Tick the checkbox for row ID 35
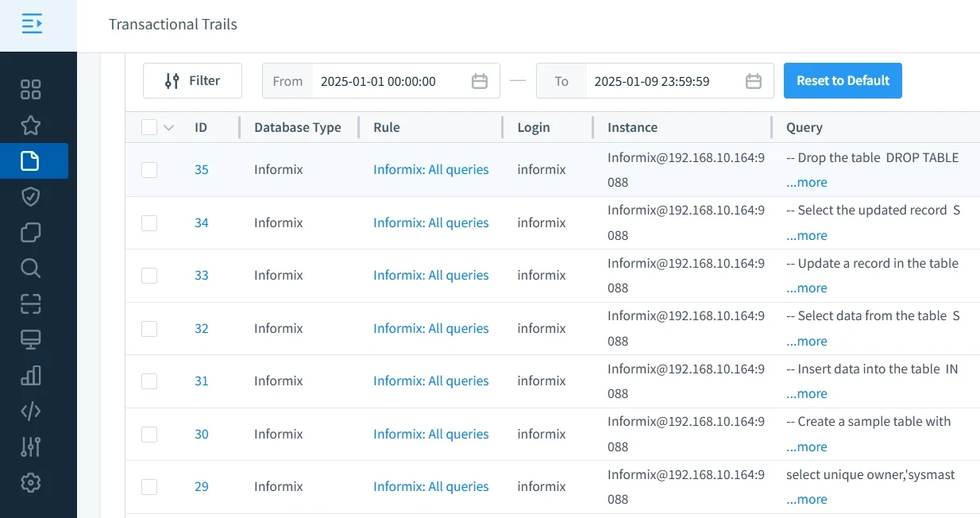980x518 pixels. point(149,169)
